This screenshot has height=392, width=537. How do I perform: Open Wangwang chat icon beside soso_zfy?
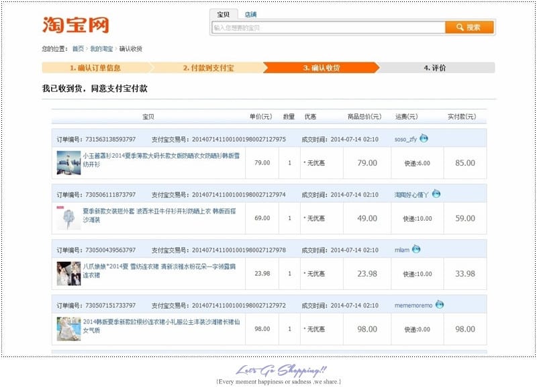click(x=424, y=138)
